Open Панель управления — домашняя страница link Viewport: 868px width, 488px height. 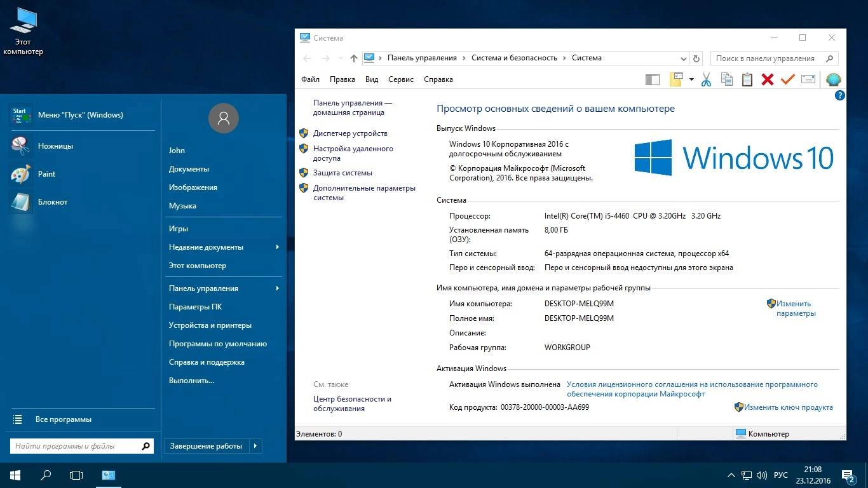coord(353,107)
